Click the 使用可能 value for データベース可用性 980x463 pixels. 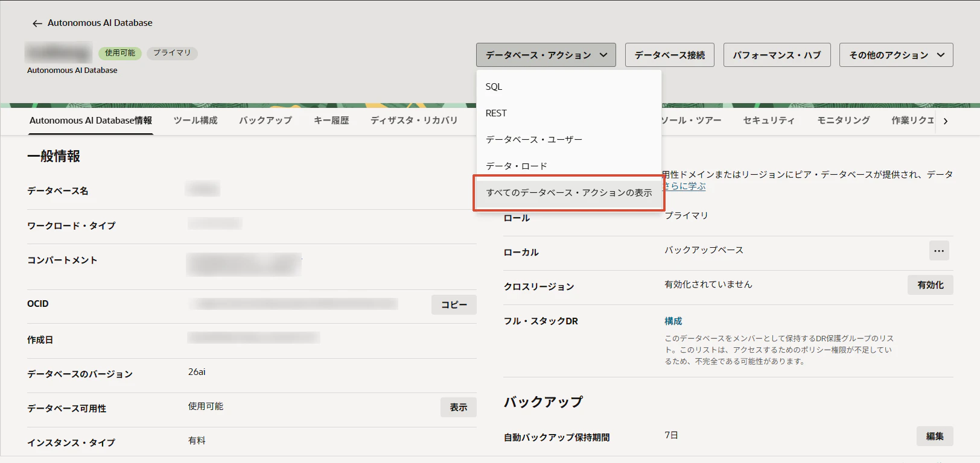point(206,406)
